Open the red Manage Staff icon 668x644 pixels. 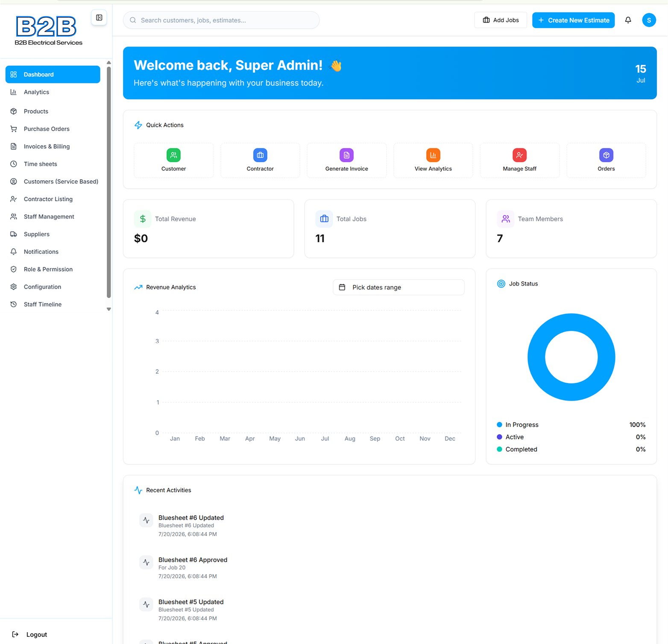[x=519, y=155]
